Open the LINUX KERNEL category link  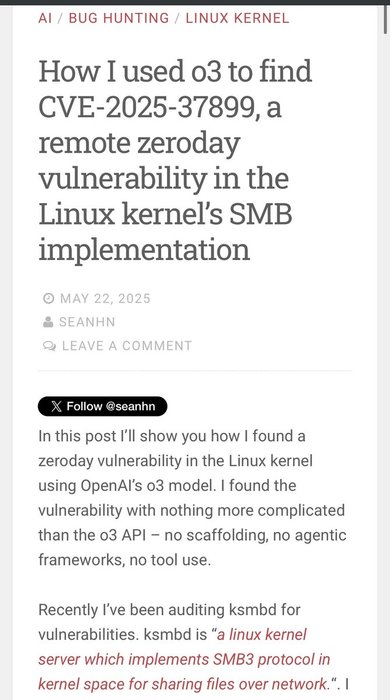point(237,18)
